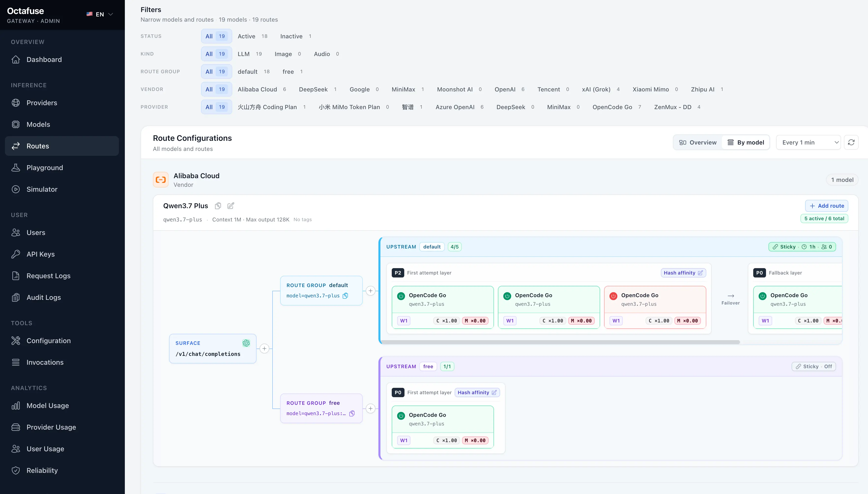Viewport: 868px width, 494px height.
Task: Copy the default route group model string
Action: [x=345, y=295]
